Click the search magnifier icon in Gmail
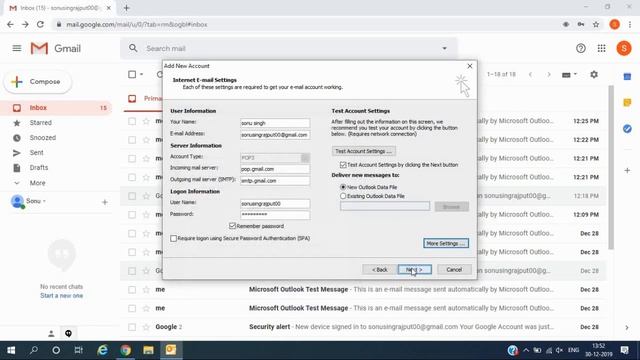This screenshot has height=360, width=640. pyautogui.click(x=133, y=48)
